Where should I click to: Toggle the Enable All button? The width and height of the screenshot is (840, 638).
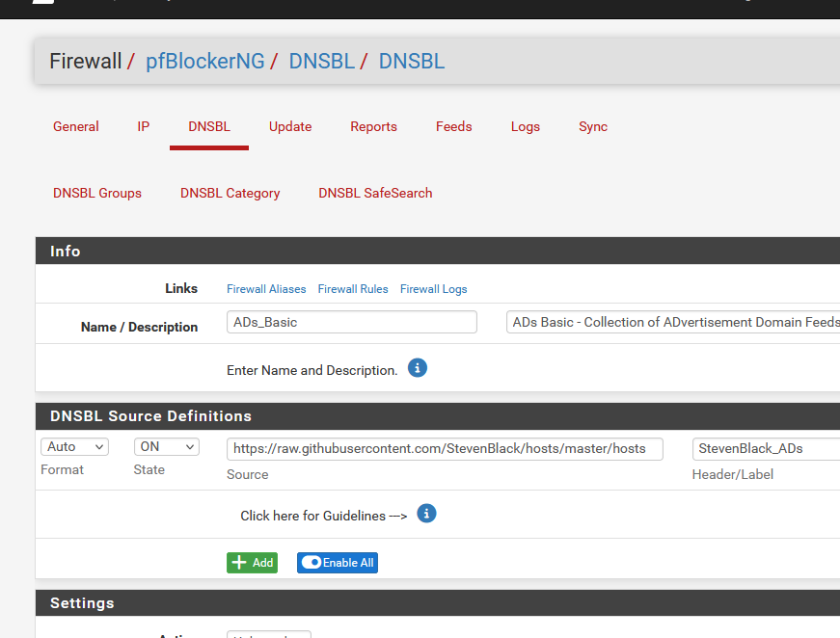pyautogui.click(x=338, y=563)
